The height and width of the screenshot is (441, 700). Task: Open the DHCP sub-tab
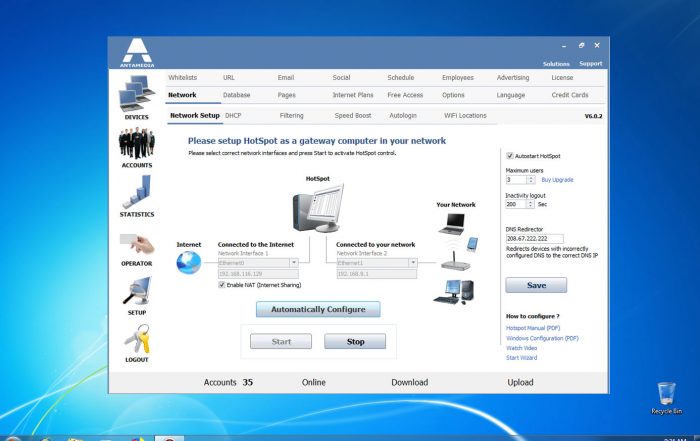click(233, 115)
